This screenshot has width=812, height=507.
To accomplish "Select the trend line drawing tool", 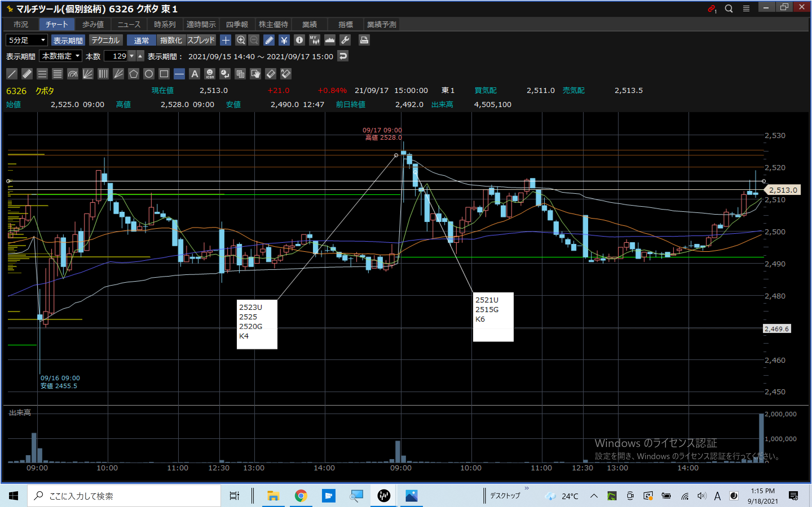I will click(12, 74).
